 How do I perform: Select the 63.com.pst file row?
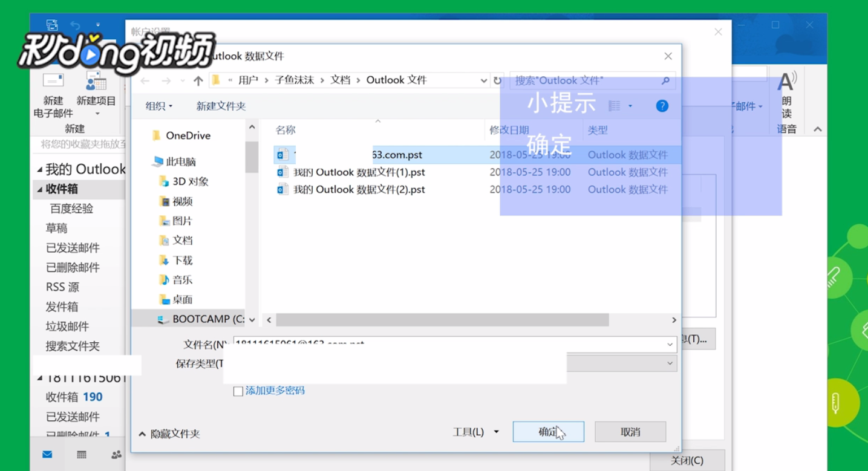pos(478,155)
